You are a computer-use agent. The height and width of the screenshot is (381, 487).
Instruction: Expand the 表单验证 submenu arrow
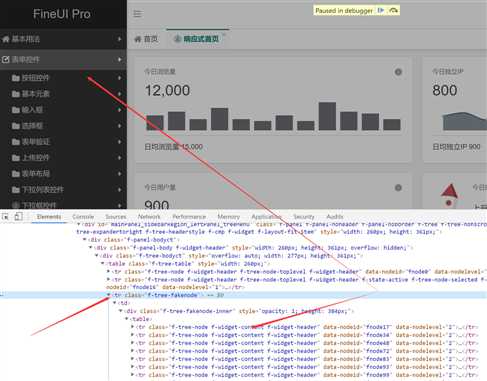click(x=119, y=142)
